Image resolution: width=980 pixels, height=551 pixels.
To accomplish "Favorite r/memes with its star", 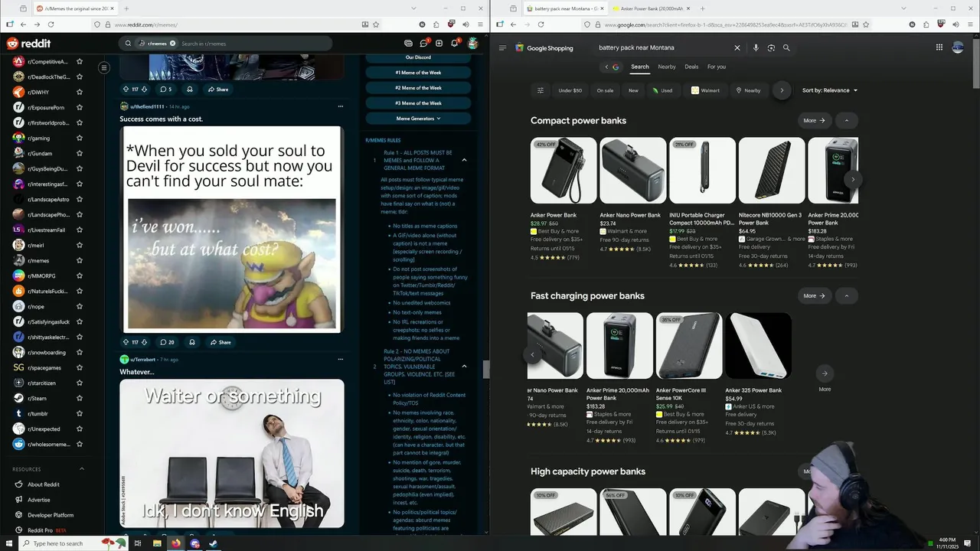I will 80,260.
